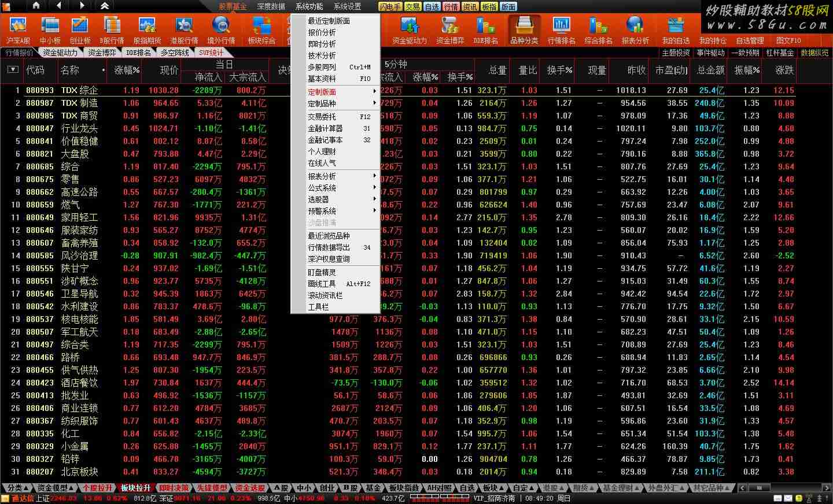Select 金融计算器 menu entry
This screenshot has width=833, height=504.
point(336,128)
